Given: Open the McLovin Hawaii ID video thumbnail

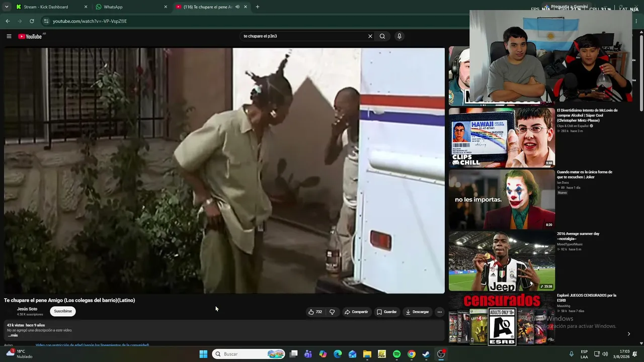Looking at the screenshot, I should point(502,137).
